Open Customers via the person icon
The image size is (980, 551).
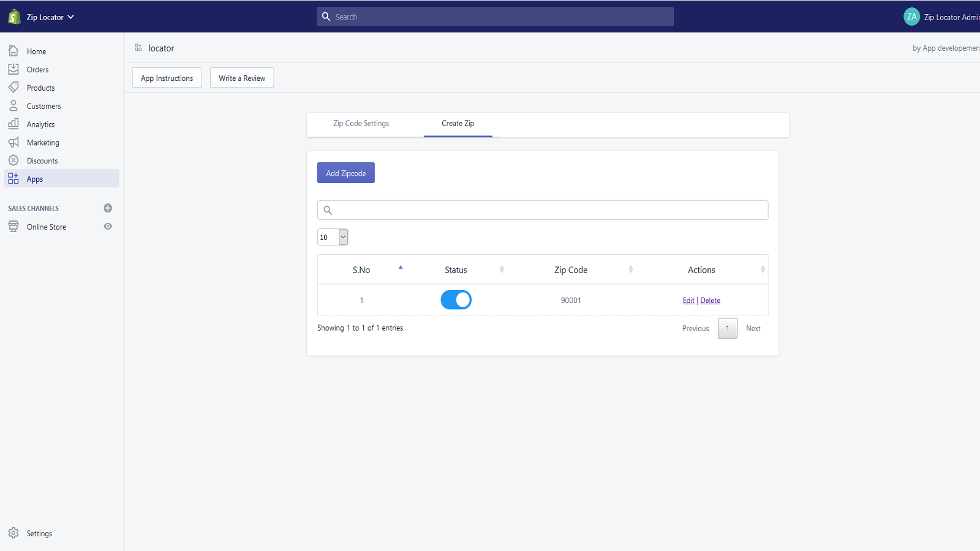click(13, 106)
